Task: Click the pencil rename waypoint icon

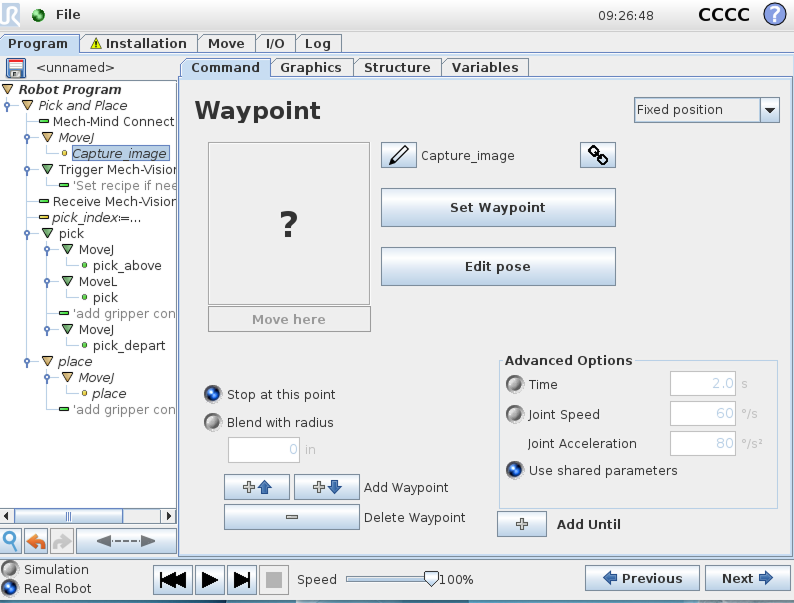Action: pyautogui.click(x=398, y=155)
